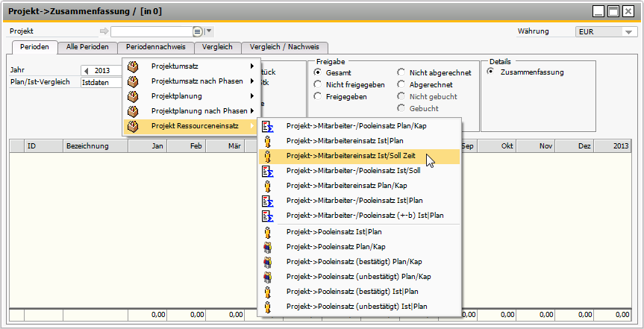Open the Projekt selection list button
The image size is (644, 329).
[198, 31]
